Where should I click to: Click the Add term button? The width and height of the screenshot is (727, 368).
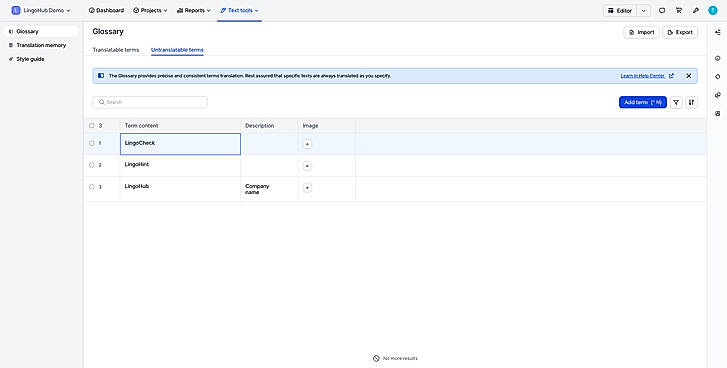pyautogui.click(x=643, y=102)
